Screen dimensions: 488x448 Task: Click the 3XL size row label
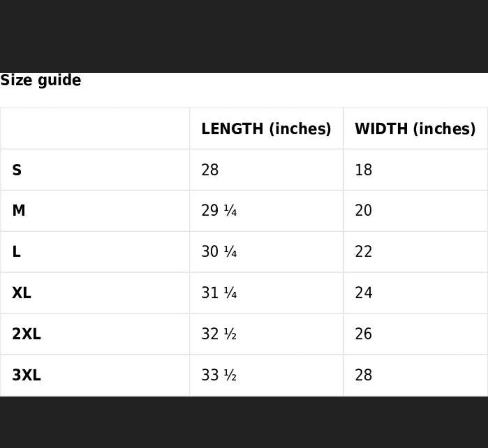pyautogui.click(x=26, y=375)
